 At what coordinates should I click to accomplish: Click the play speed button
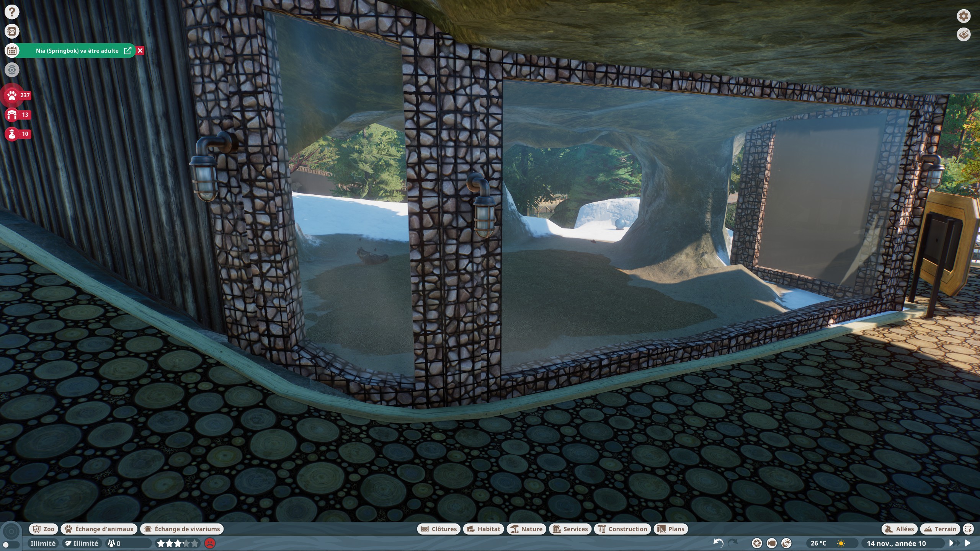pyautogui.click(x=968, y=543)
